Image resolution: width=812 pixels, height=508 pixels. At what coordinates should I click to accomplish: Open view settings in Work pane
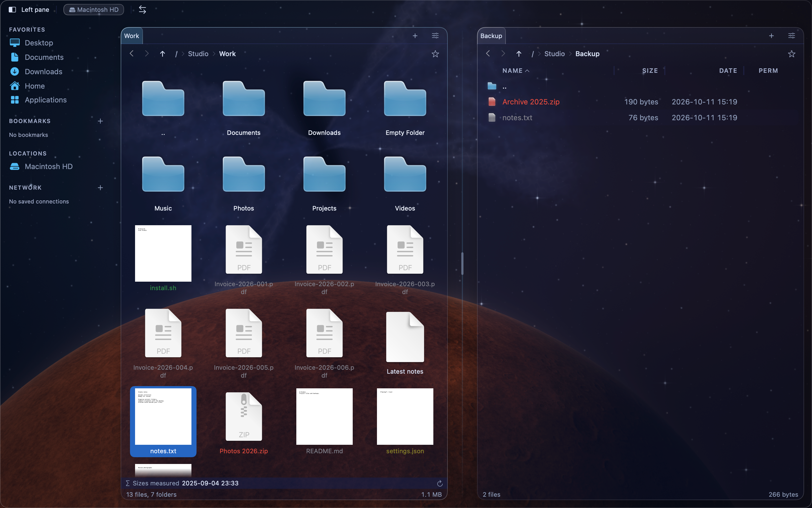[x=435, y=36]
